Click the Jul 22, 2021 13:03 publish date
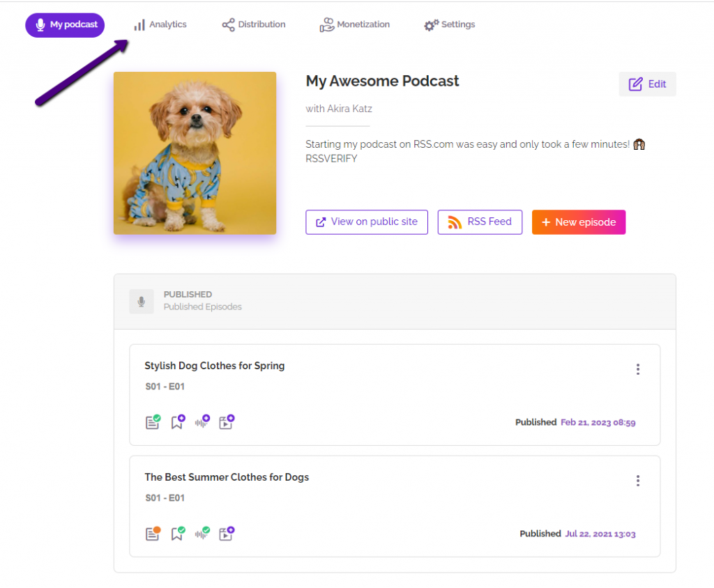Image resolution: width=714 pixels, height=588 pixels. [600, 534]
